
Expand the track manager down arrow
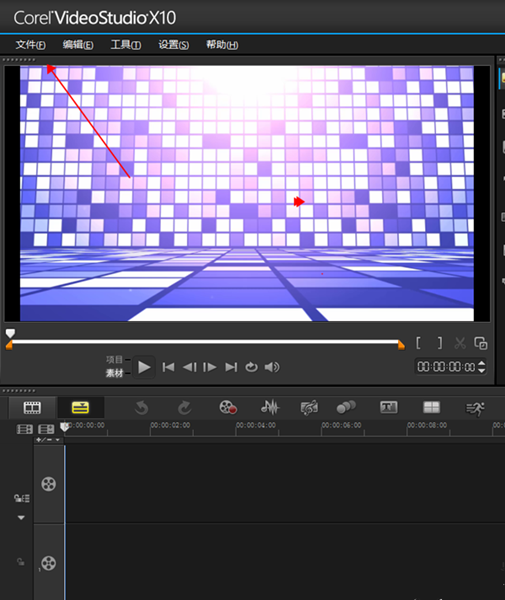pyautogui.click(x=21, y=517)
